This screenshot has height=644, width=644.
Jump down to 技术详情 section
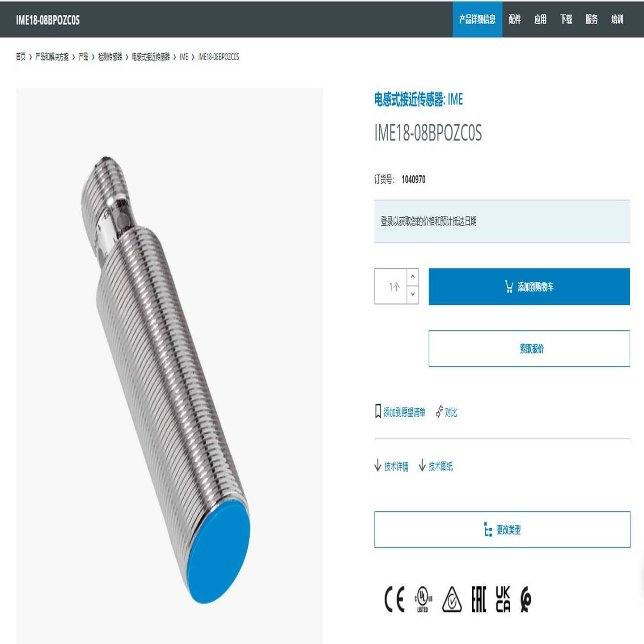point(391,466)
